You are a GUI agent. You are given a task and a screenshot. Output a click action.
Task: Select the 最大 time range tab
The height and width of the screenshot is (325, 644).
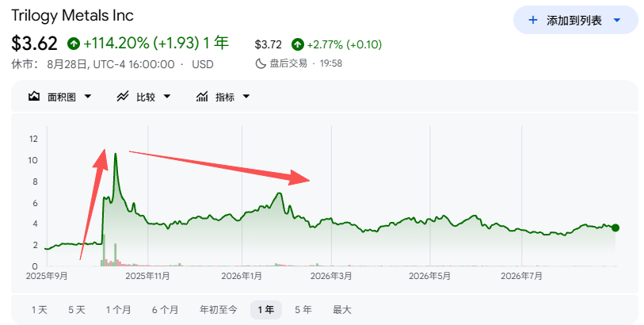click(341, 310)
